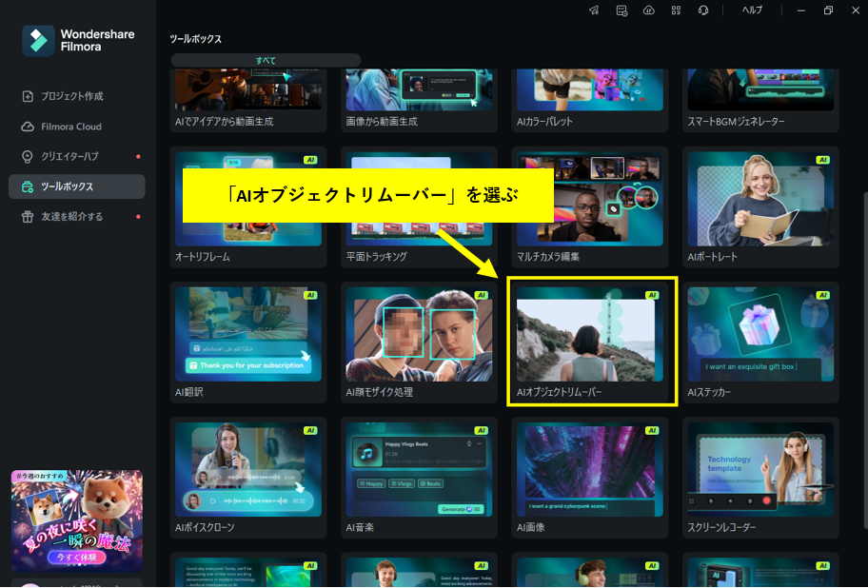The image size is (868, 588).
Task: Open 平面トラッキング tool card
Action: (x=419, y=207)
